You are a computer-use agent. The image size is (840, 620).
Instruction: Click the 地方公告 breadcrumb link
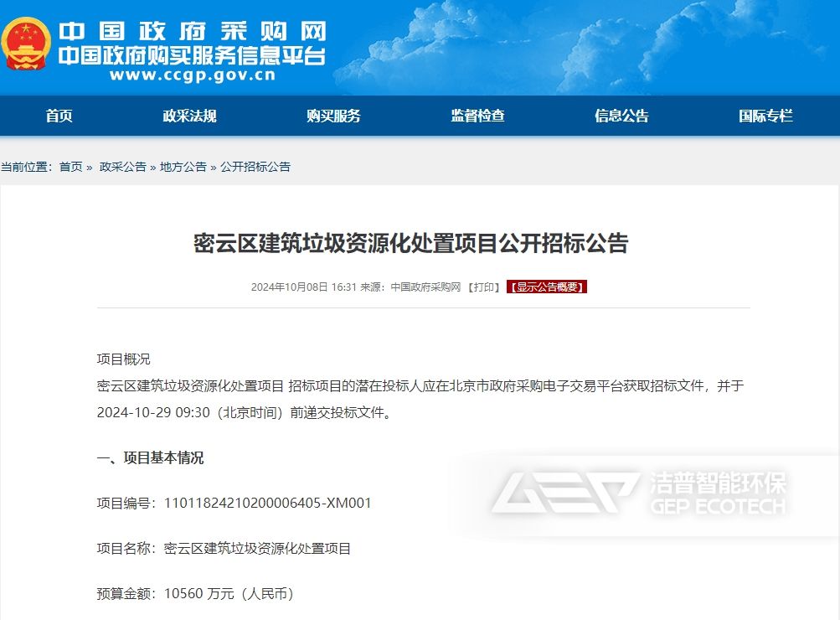[x=182, y=167]
